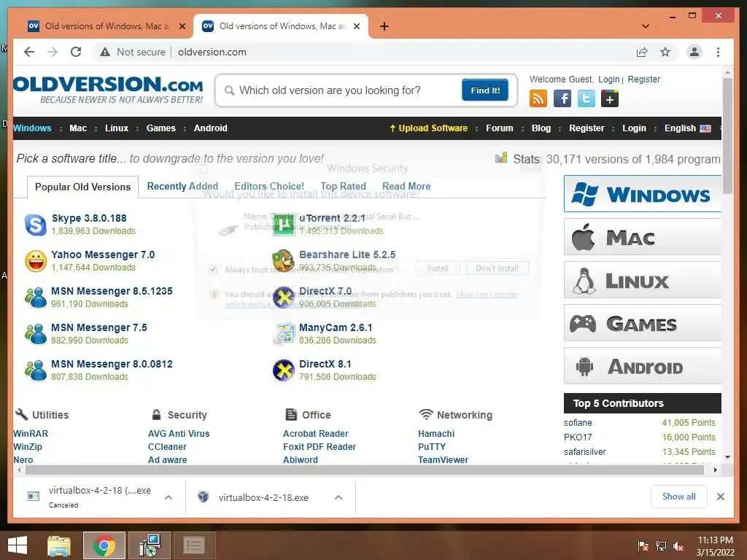Click Foxit PDF Reader under Office
The width and height of the screenshot is (747, 560).
[x=320, y=447]
